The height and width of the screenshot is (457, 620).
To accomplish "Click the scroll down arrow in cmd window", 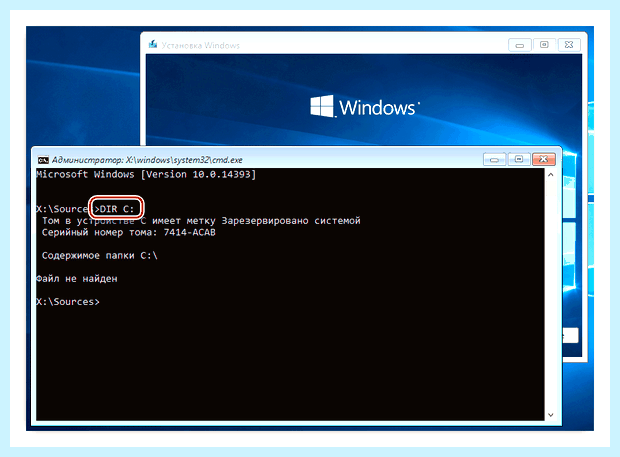I will coord(551,415).
